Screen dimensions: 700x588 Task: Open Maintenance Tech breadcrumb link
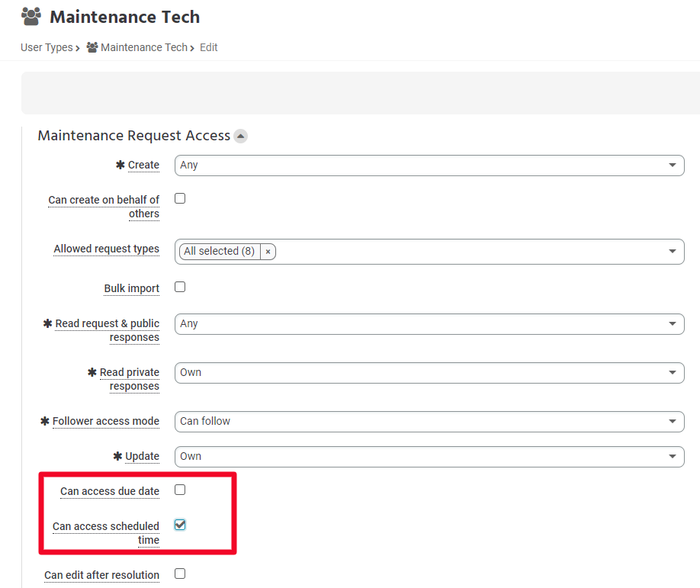pyautogui.click(x=144, y=47)
